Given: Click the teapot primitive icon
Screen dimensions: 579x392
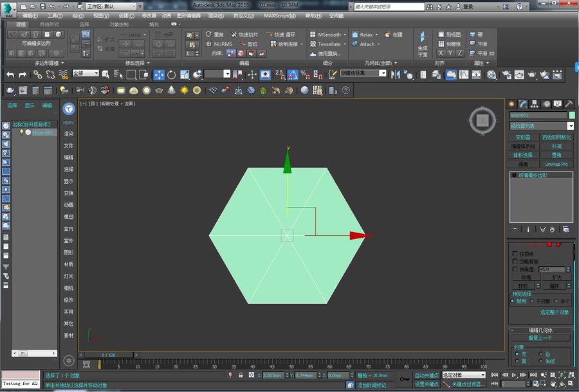Looking at the screenshot, I should [x=159, y=91].
